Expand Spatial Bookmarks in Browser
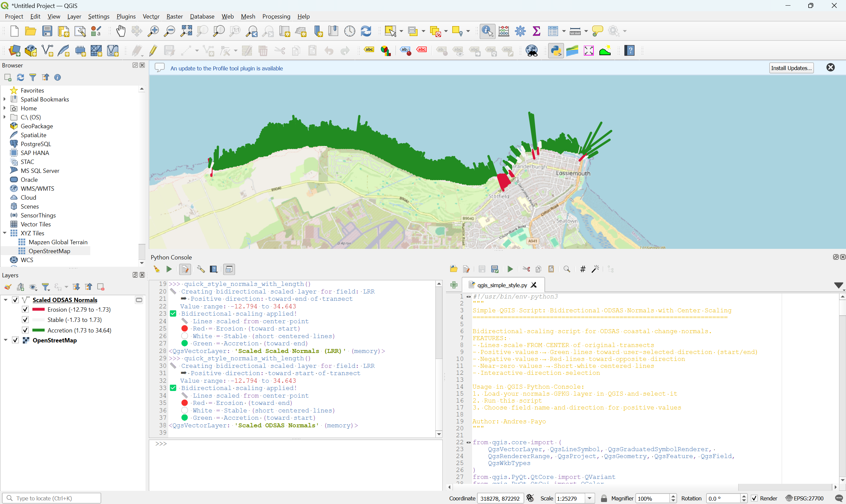The width and height of the screenshot is (846, 504). (x=5, y=99)
